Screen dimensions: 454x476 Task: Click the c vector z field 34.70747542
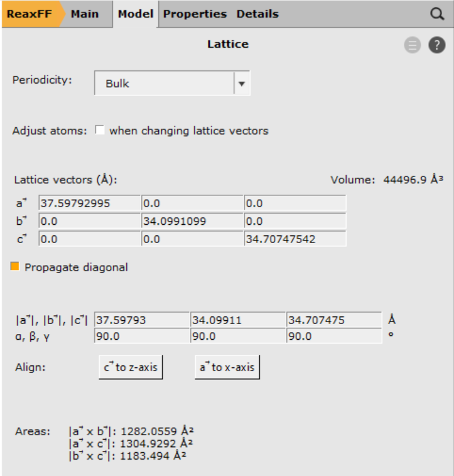[x=294, y=239]
